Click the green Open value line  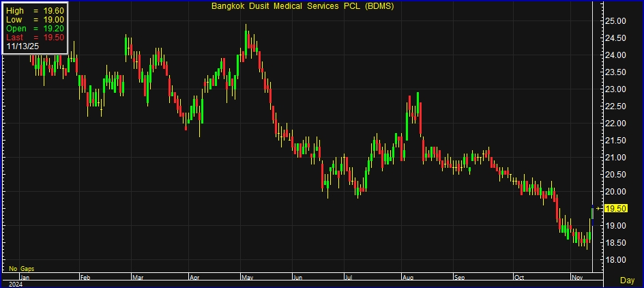[35, 29]
